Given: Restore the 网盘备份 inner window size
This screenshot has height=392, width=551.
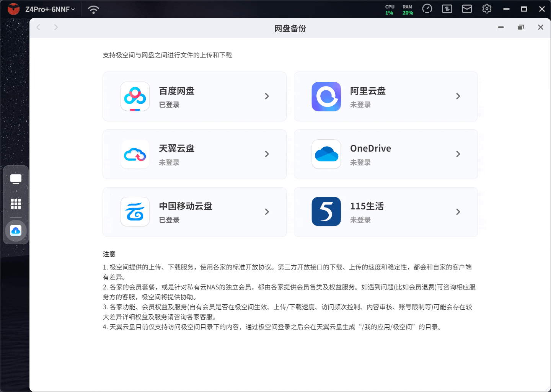Looking at the screenshot, I should click(x=520, y=27).
